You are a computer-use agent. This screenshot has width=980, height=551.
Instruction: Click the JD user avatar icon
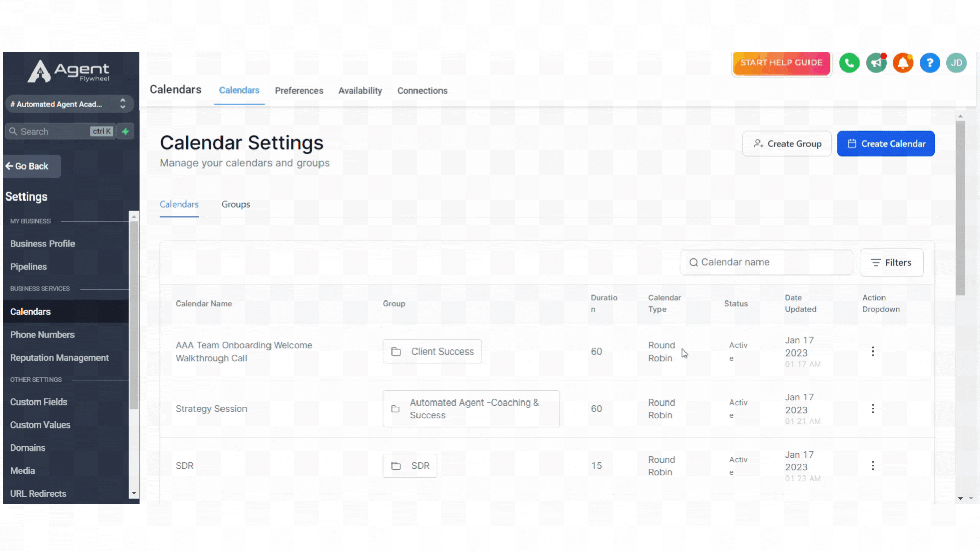click(957, 63)
